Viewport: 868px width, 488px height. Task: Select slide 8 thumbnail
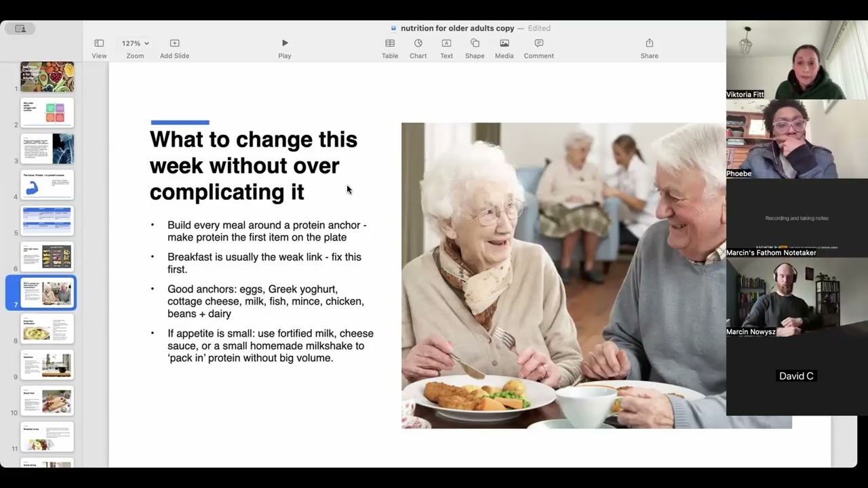click(x=47, y=329)
